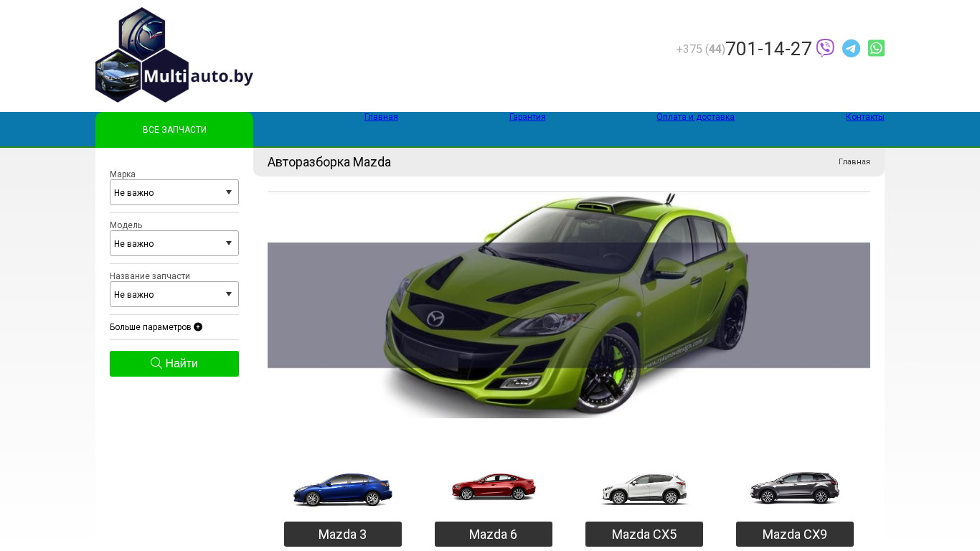Open the Модель dropdown

[x=174, y=243]
